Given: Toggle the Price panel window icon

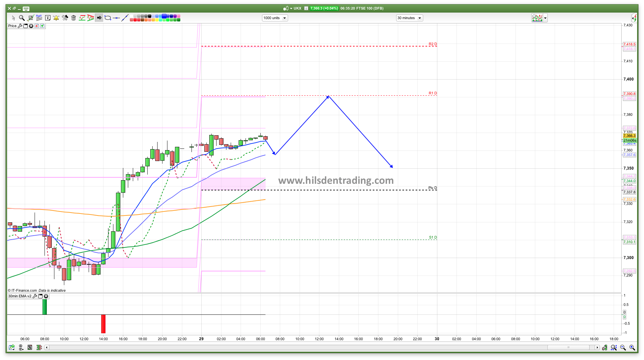Looking at the screenshot, I should pyautogui.click(x=25, y=26).
